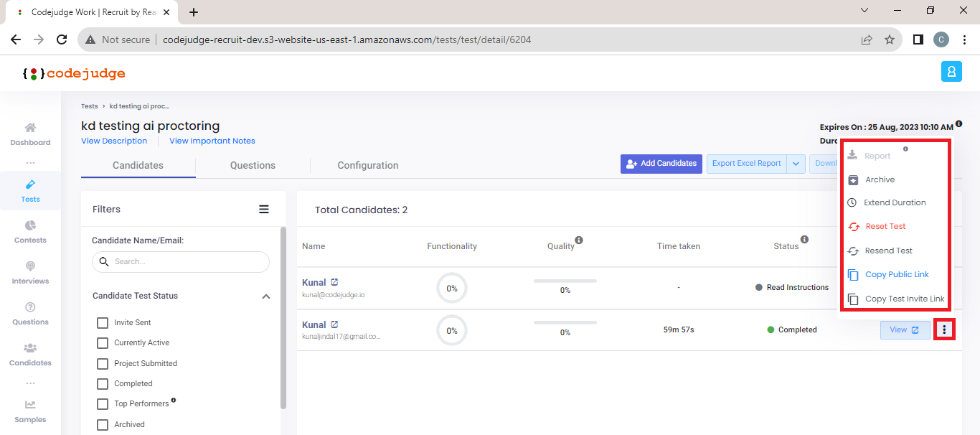980x435 pixels.
Task: Click the Add Candidates button
Action: [x=661, y=164]
